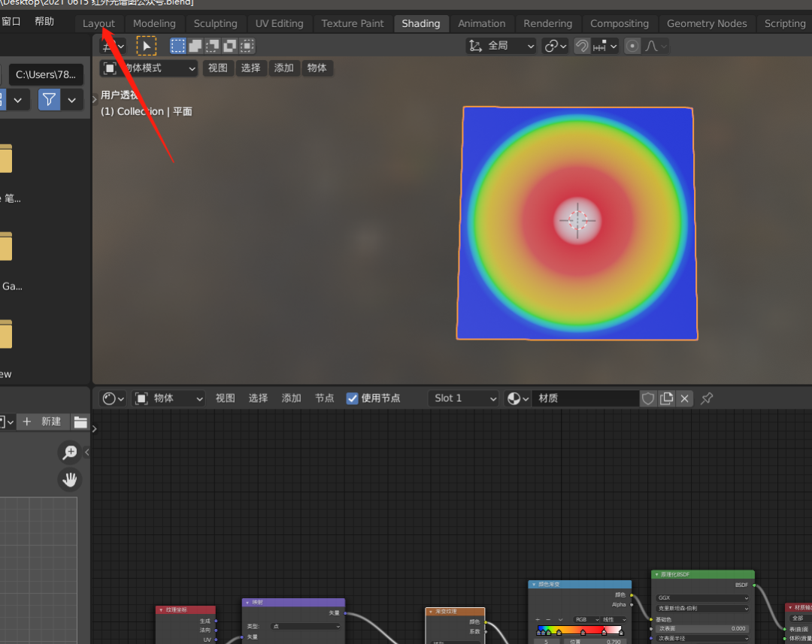Switch to Rendering workspace tab
812x644 pixels.
click(x=548, y=23)
